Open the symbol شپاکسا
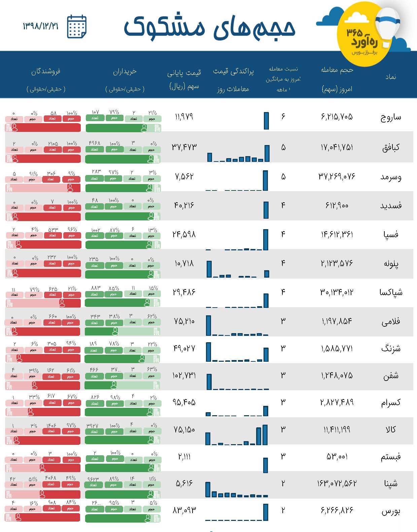The width and height of the screenshot is (417, 532). [x=391, y=292]
